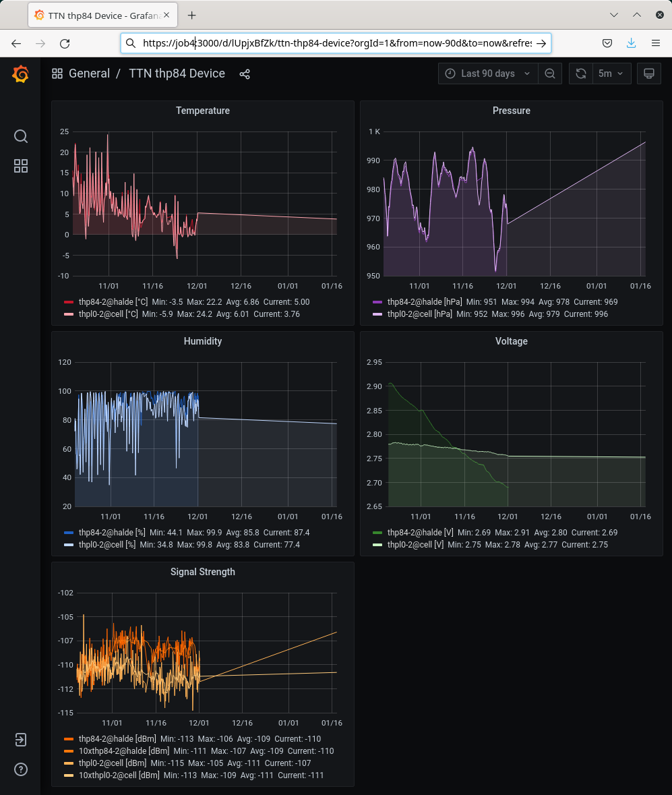Expand the 5m refresh interval dropdown
The height and width of the screenshot is (795, 672).
tap(611, 73)
